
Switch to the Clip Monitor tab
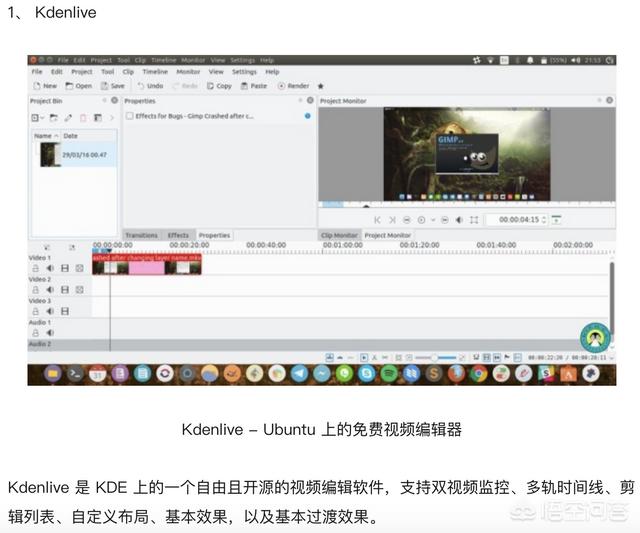(x=339, y=235)
